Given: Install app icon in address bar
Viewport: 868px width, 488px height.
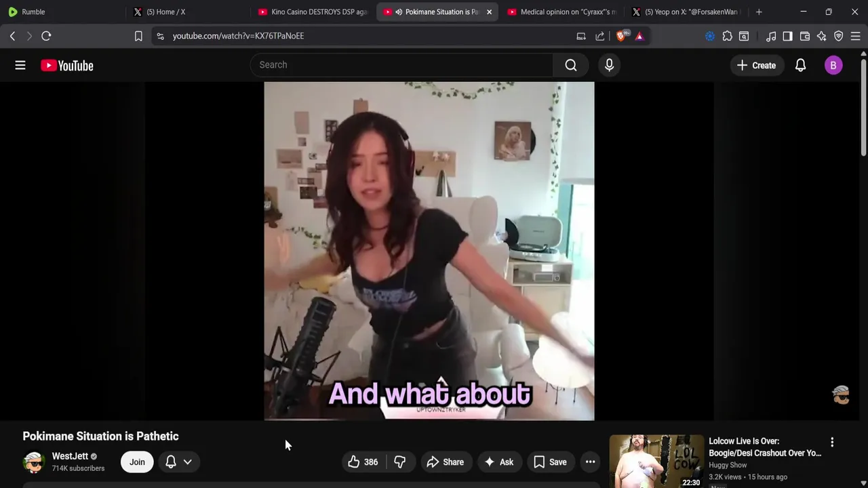Looking at the screenshot, I should click(581, 36).
